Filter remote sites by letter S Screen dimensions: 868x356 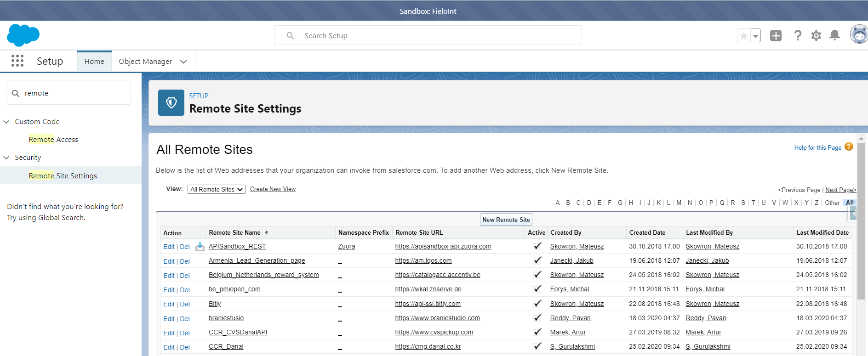(743, 203)
